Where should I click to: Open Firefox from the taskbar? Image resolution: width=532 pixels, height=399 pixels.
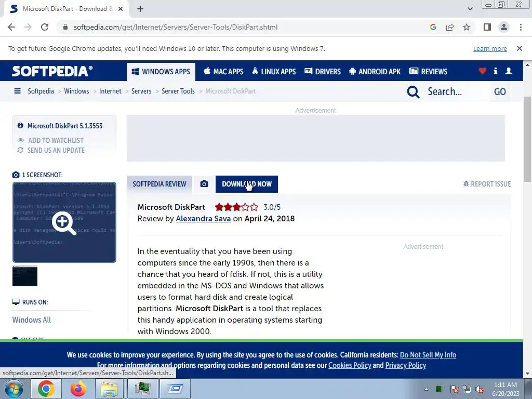[x=78, y=389]
